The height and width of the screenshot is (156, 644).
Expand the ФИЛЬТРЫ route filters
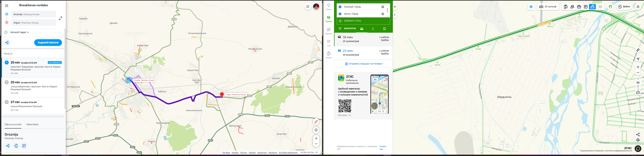click(x=347, y=29)
